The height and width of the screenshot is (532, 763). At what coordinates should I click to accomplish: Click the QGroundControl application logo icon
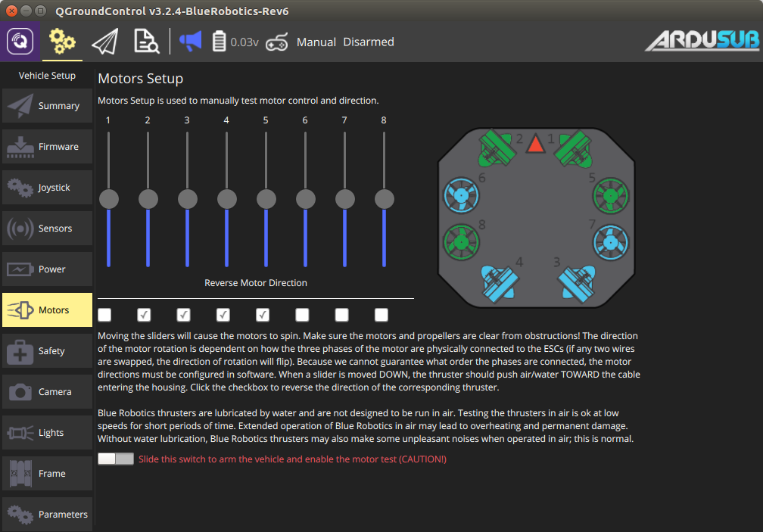pyautogui.click(x=20, y=42)
